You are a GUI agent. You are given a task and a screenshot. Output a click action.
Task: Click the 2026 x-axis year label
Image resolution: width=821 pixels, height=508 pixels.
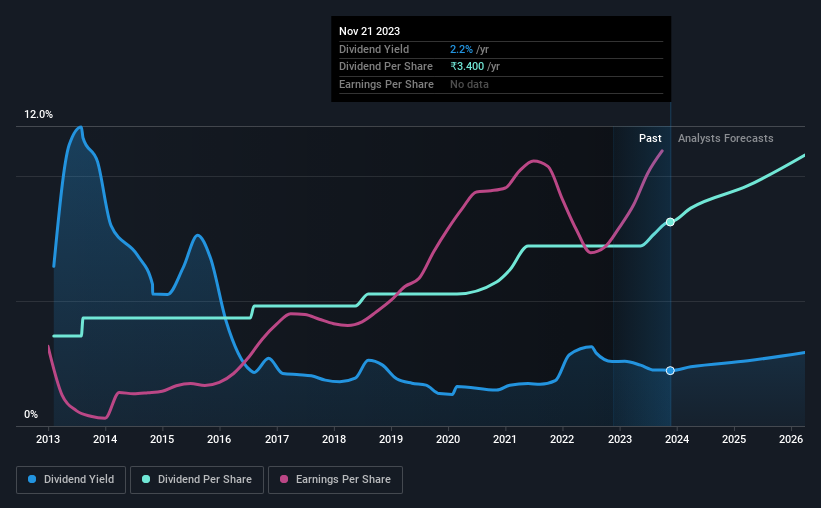(x=791, y=439)
